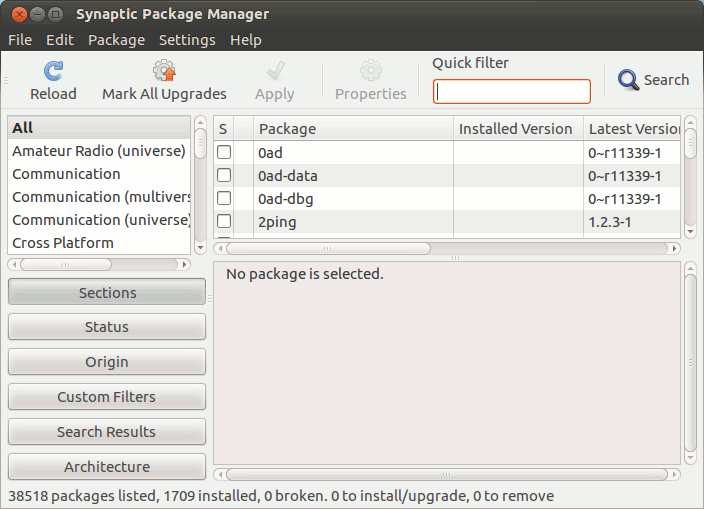
Task: Toggle the checkbox next to 2ping
Action: (224, 221)
